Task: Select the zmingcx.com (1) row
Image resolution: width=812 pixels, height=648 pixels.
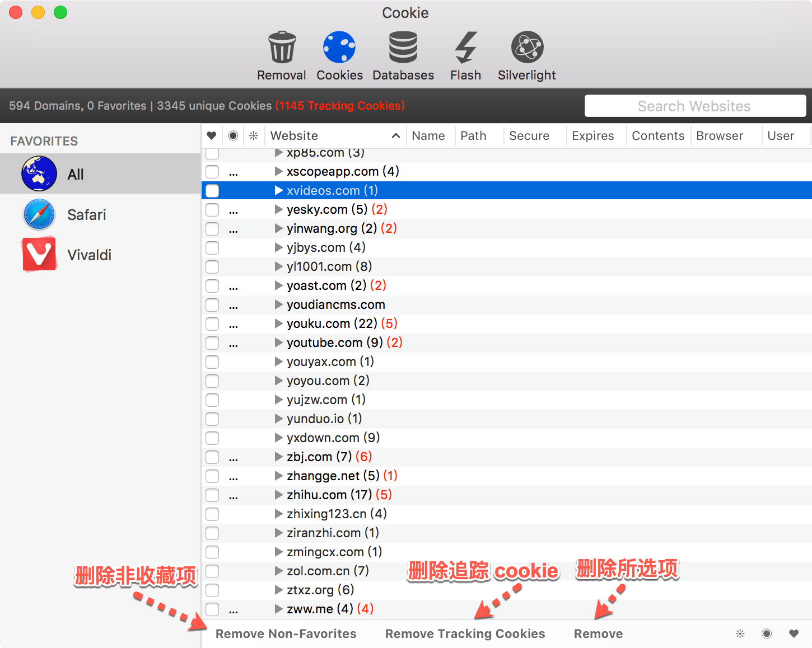Action: (506, 552)
